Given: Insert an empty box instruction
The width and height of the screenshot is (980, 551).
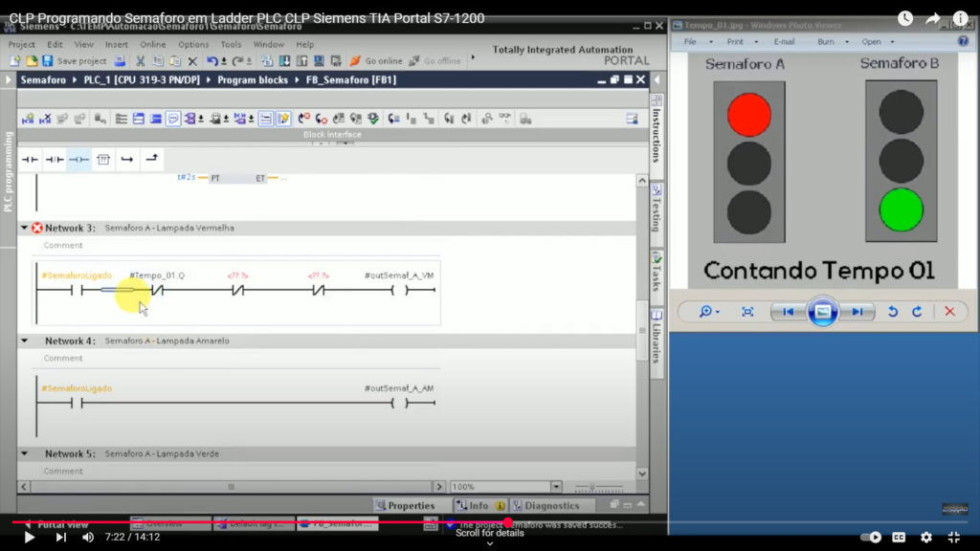Looking at the screenshot, I should click(x=103, y=160).
